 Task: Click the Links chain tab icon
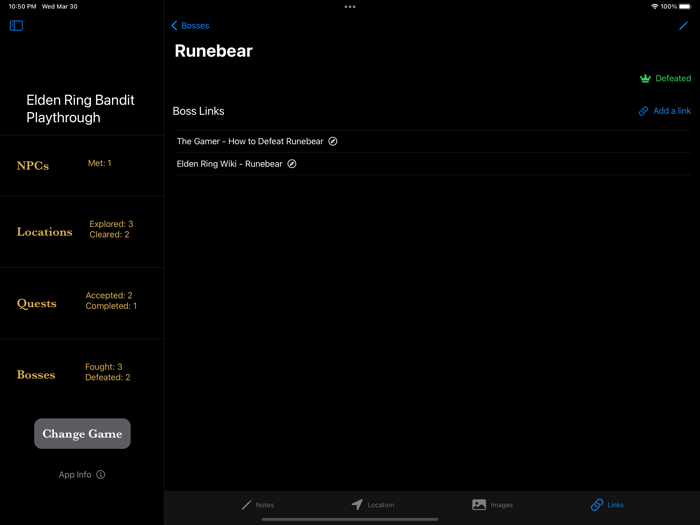click(597, 505)
